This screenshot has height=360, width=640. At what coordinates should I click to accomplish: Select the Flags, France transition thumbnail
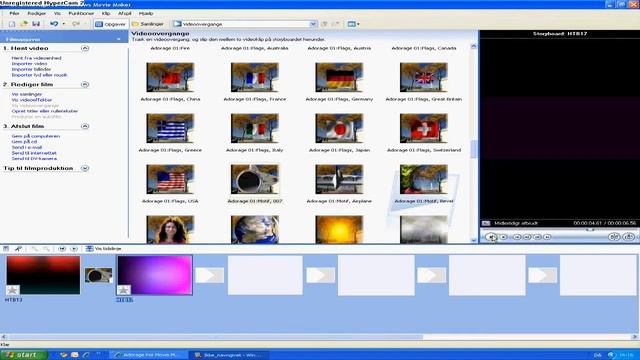click(x=255, y=77)
